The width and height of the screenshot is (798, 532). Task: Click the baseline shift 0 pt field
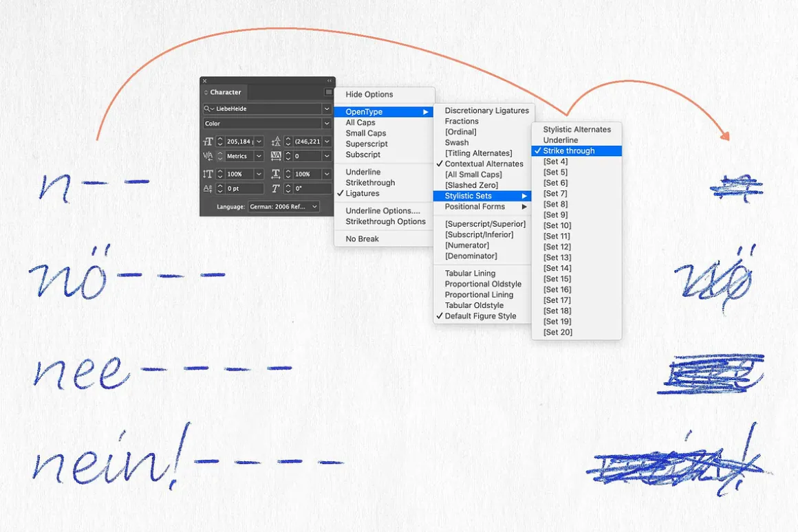pos(244,188)
